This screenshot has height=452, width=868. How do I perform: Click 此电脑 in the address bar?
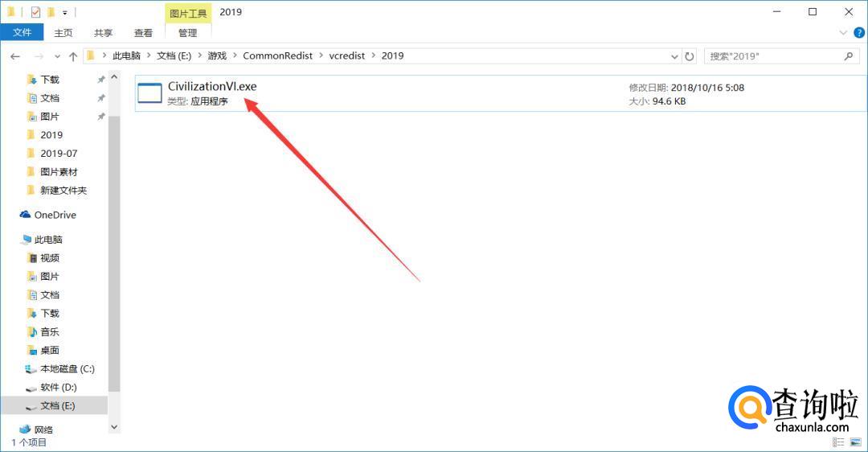126,56
